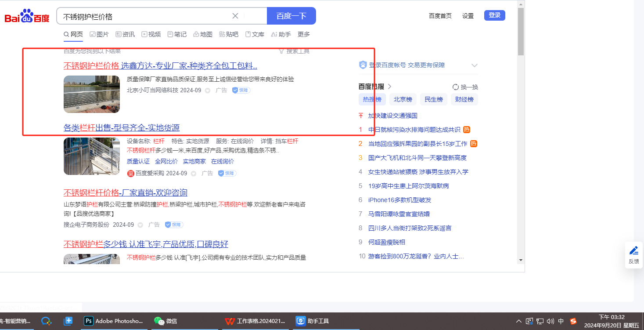Click the page vertical scrollbar thumb
This screenshot has width=644, height=330.
click(521, 32)
